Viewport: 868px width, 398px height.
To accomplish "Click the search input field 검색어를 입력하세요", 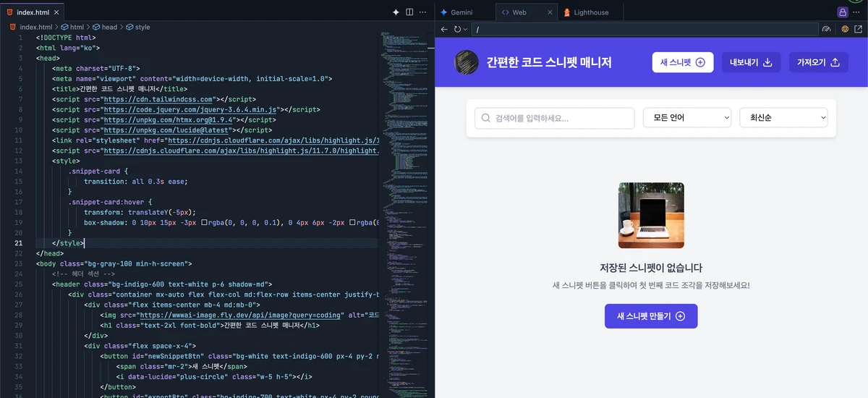I will 555,118.
